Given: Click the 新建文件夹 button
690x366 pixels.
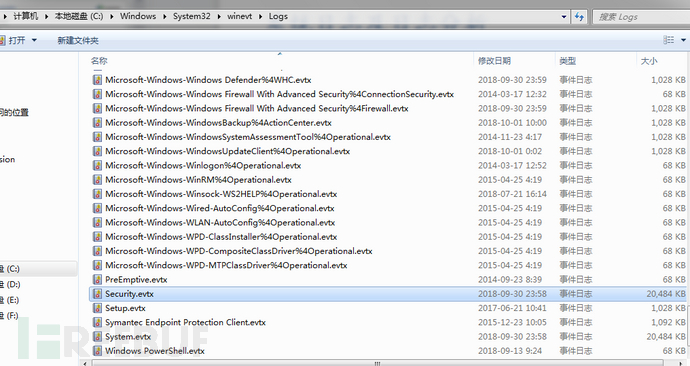Looking at the screenshot, I should pos(78,40).
